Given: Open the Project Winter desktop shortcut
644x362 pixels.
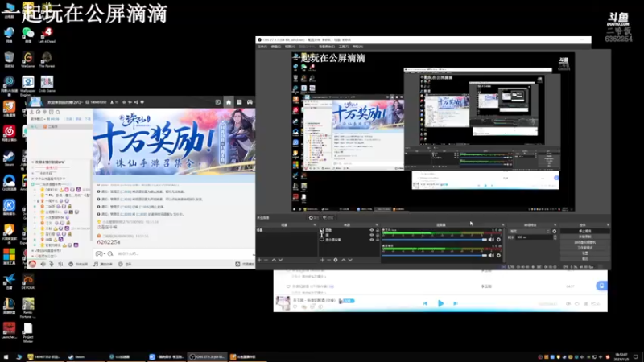Looking at the screenshot, I should click(x=28, y=332).
